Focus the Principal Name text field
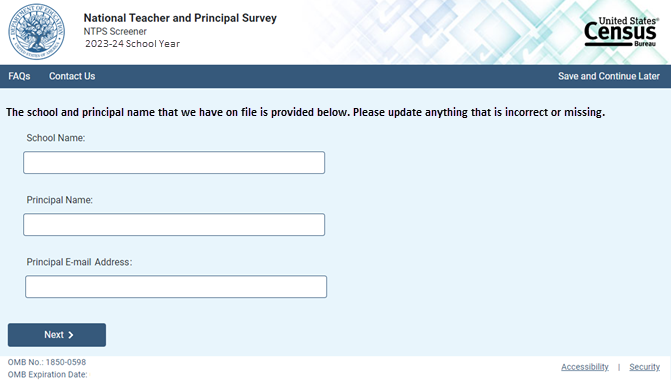 coord(174,225)
